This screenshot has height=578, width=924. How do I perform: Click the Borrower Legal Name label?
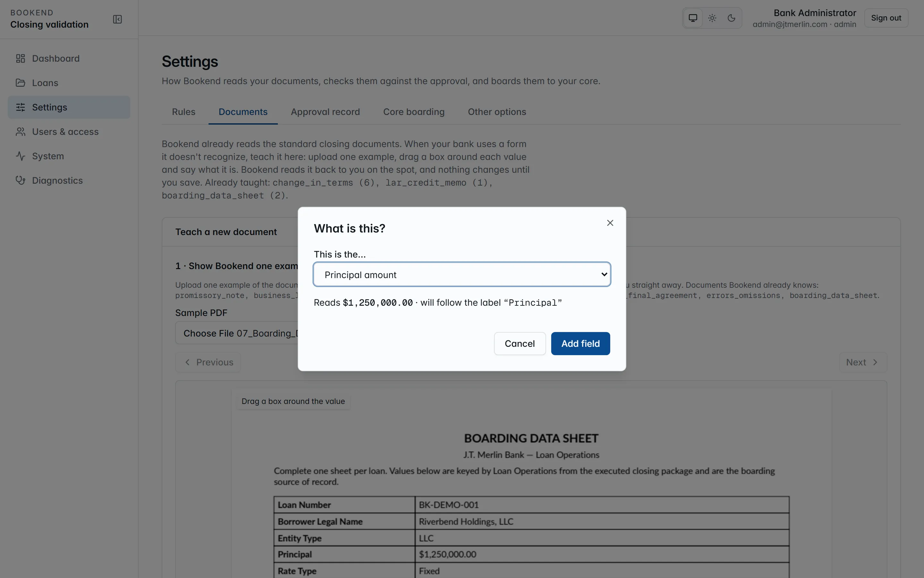[x=320, y=521]
